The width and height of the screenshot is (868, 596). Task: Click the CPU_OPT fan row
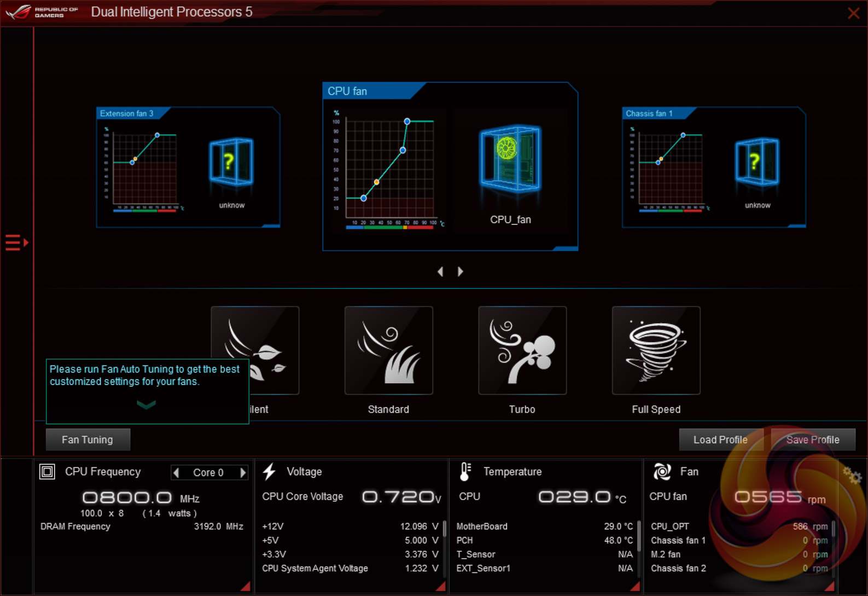(739, 526)
